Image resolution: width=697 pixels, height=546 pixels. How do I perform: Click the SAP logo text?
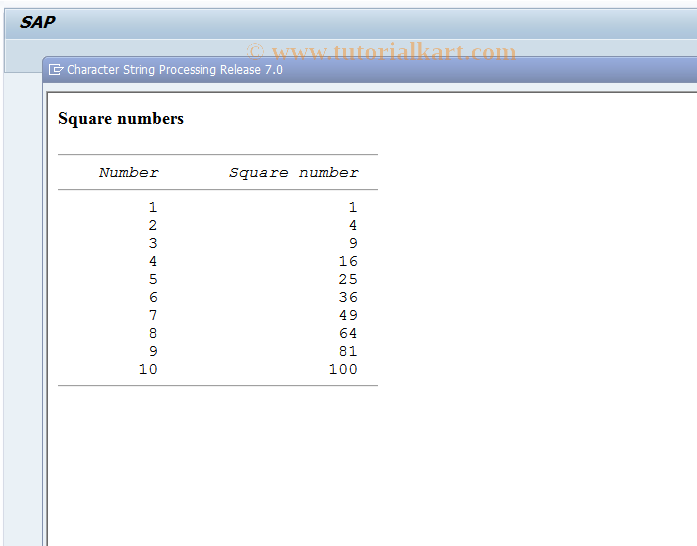pos(37,22)
